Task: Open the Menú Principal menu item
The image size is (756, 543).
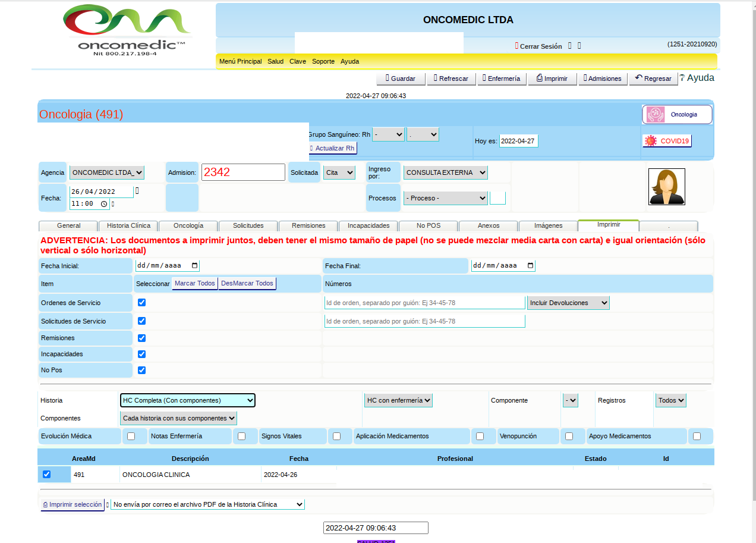Action: click(240, 61)
